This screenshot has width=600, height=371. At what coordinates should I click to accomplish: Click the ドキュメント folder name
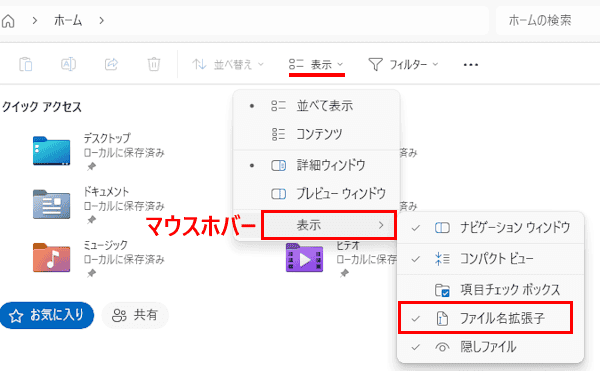(106, 191)
